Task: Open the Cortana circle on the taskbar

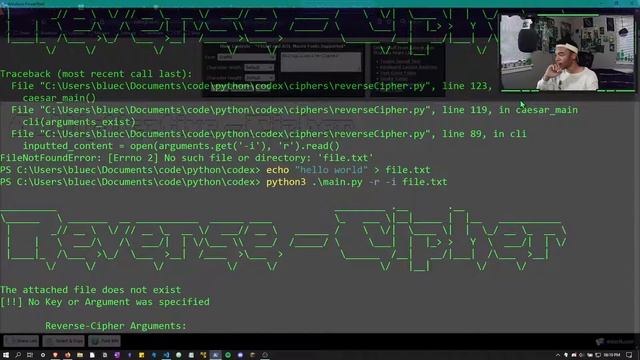Action: coord(43,355)
